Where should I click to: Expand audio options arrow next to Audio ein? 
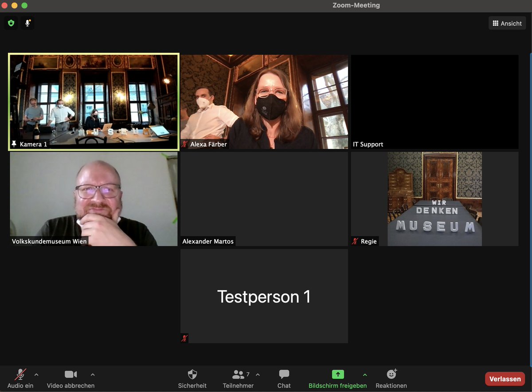(36, 375)
